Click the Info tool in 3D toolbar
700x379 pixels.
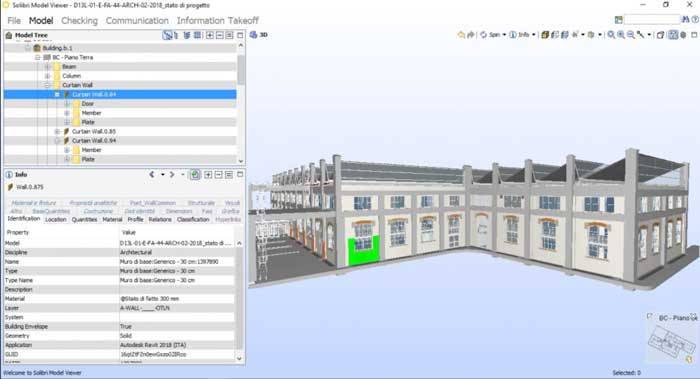coord(519,35)
